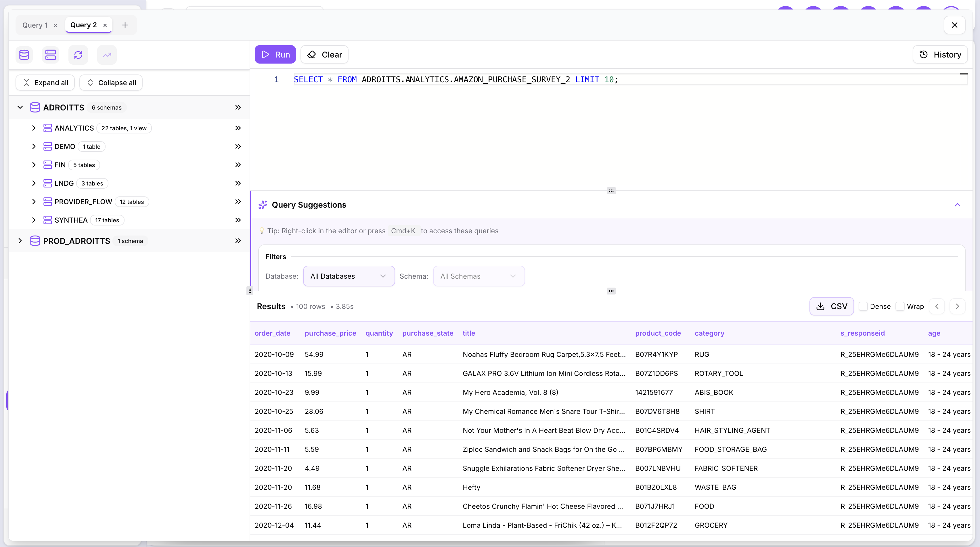Image resolution: width=980 pixels, height=547 pixels.
Task: Open the All Schemas dropdown
Action: pyautogui.click(x=478, y=276)
